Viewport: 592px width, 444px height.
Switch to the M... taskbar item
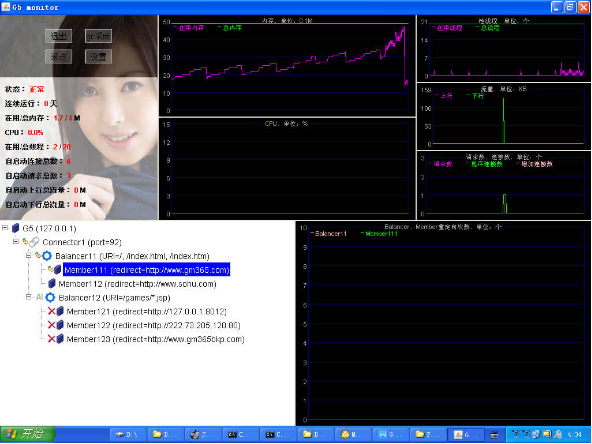tap(353, 435)
